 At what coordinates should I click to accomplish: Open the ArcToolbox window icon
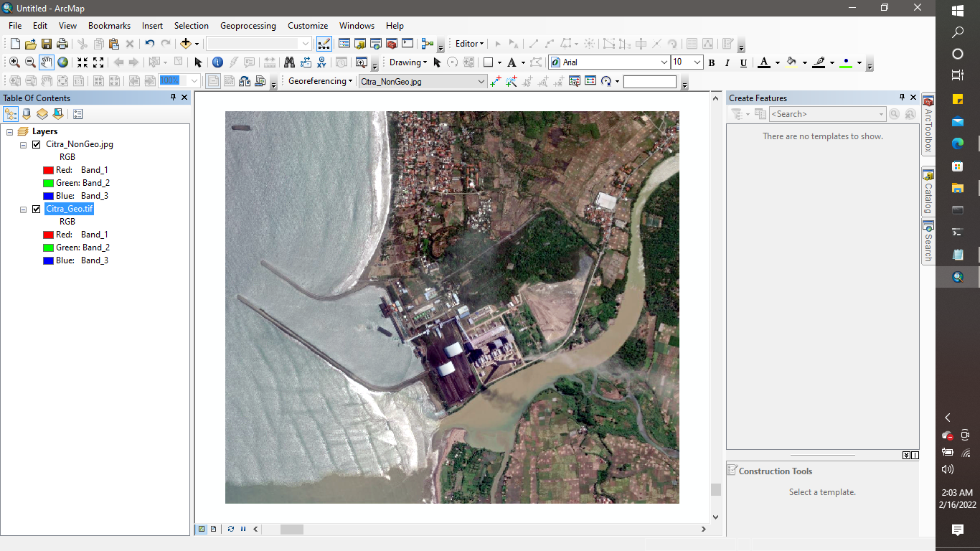(x=392, y=44)
